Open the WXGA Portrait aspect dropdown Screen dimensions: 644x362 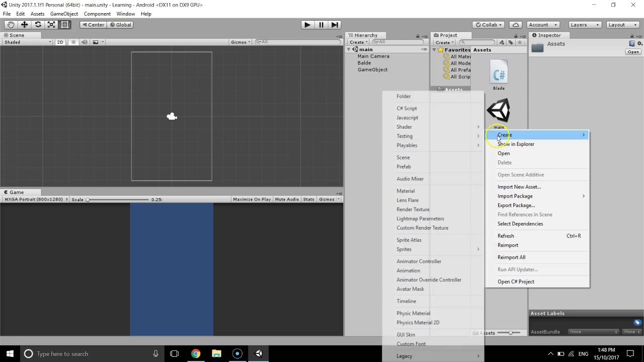click(x=36, y=200)
